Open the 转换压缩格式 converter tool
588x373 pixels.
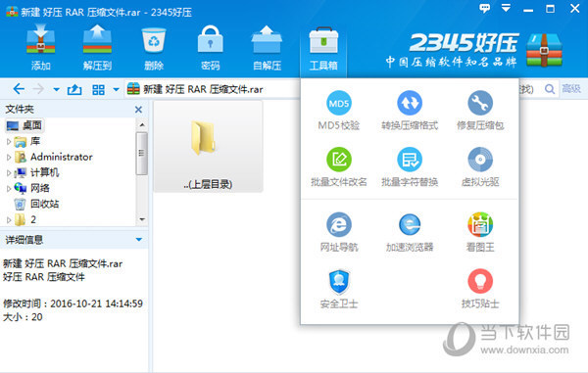point(410,111)
